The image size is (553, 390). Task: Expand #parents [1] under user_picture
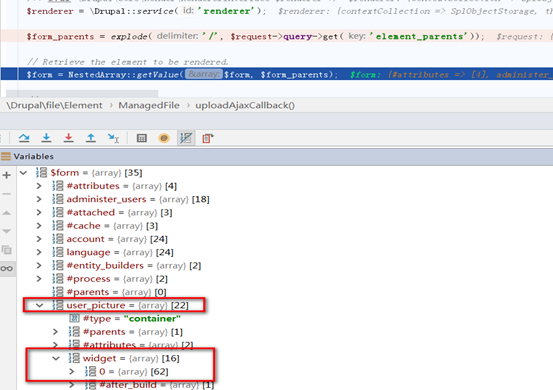(x=55, y=332)
